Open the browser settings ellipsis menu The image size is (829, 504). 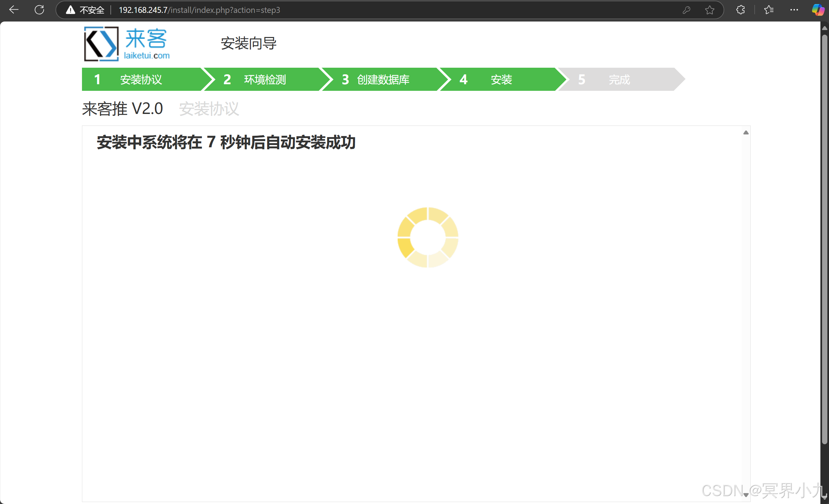[794, 10]
